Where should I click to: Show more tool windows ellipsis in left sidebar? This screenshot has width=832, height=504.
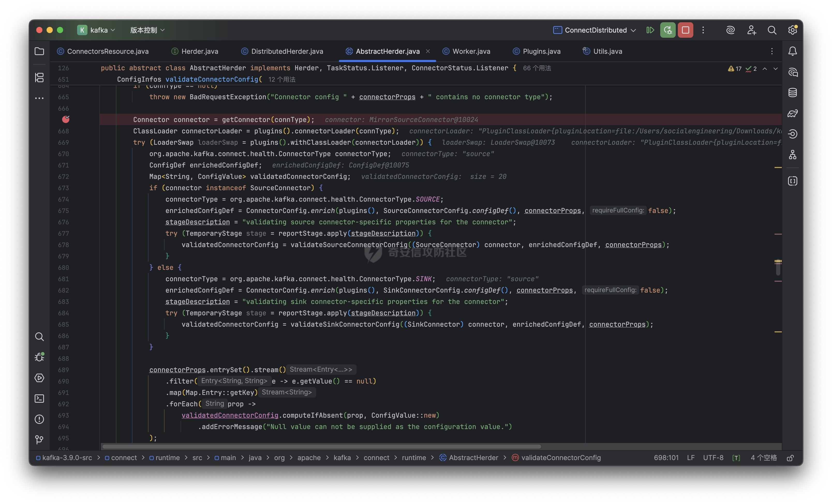[x=39, y=98]
